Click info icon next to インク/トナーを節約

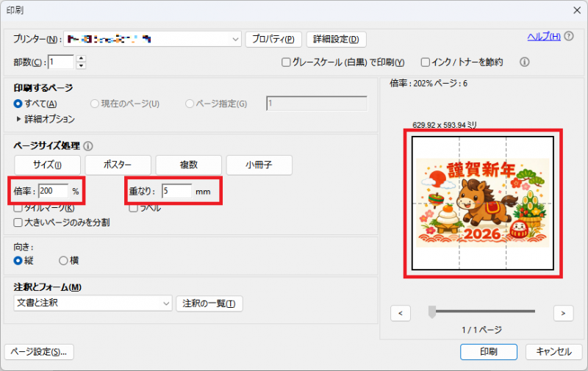tap(525, 62)
